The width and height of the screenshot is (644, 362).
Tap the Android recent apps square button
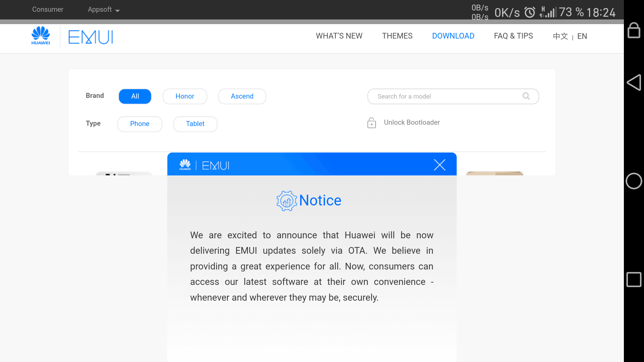(634, 280)
